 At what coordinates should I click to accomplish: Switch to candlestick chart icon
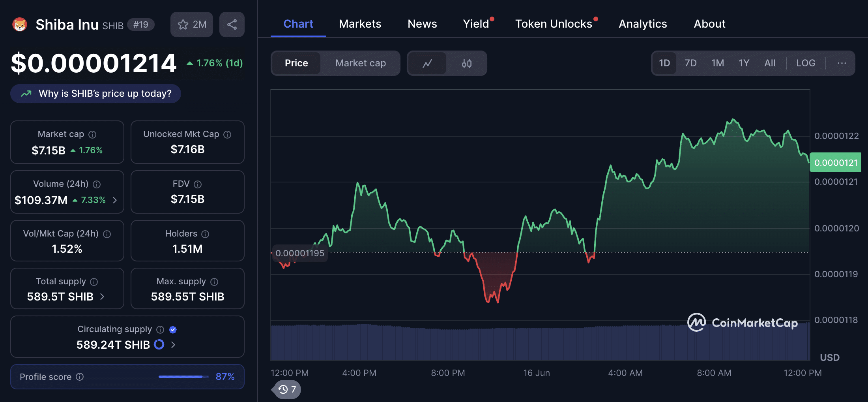pos(467,63)
